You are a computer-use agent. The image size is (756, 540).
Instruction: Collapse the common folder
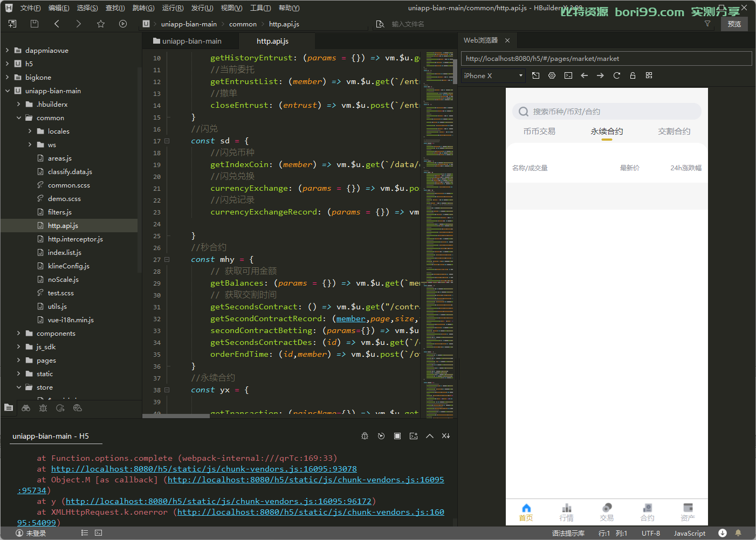pos(19,117)
